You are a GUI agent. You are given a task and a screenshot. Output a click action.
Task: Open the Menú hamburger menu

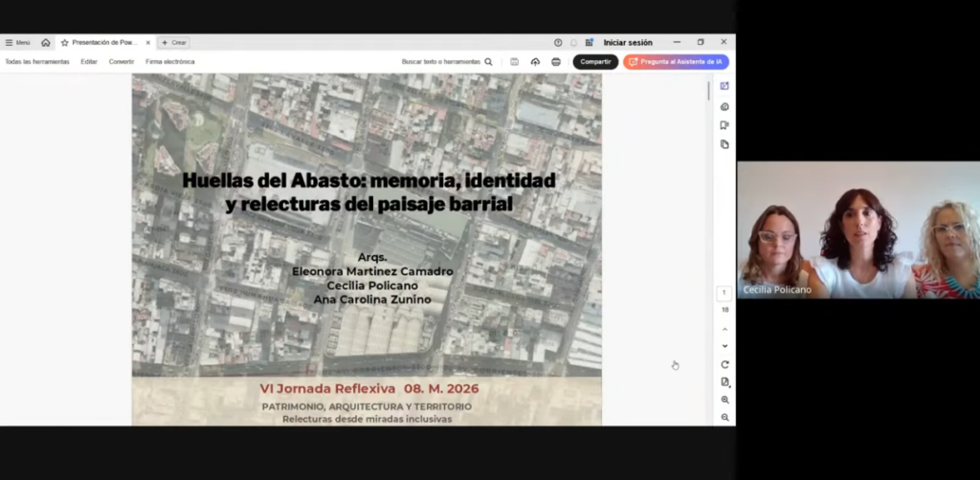coord(17,42)
